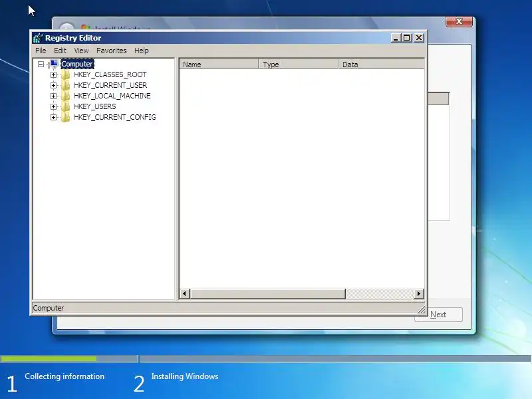Click the horizontal scrollbar thumb
This screenshot has height=399, width=532.
(268, 293)
